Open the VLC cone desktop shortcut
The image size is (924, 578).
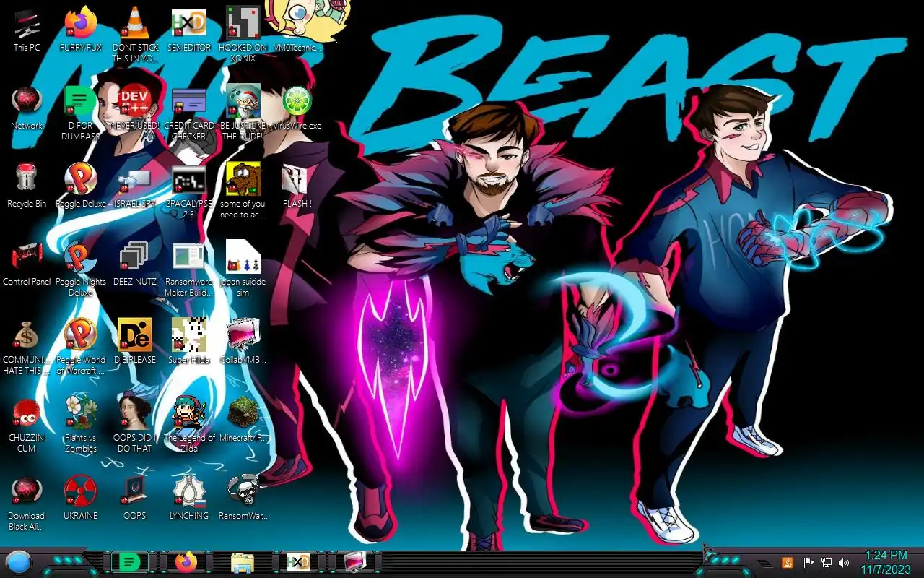134,34
